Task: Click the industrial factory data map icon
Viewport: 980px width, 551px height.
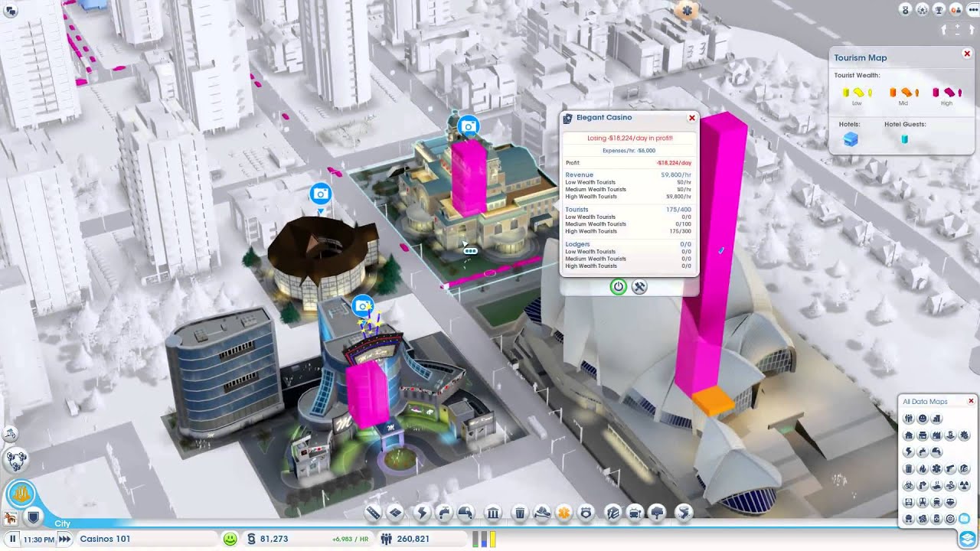Action: (936, 435)
